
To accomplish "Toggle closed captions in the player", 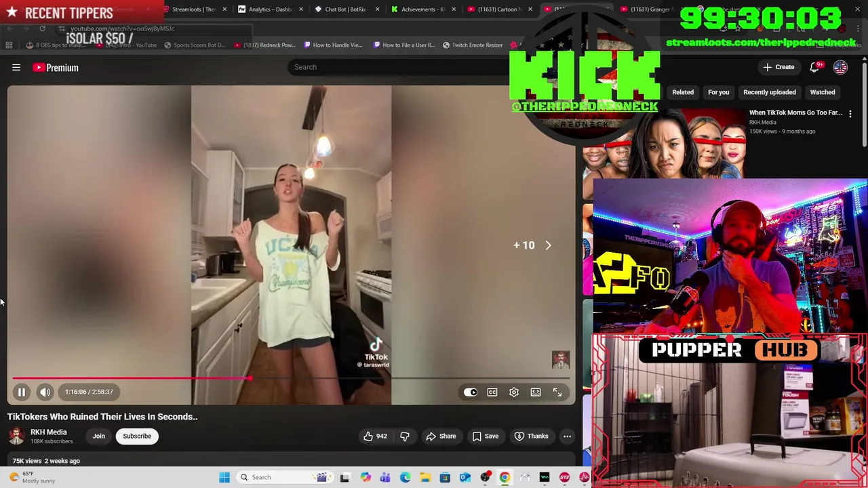I will coord(492,392).
